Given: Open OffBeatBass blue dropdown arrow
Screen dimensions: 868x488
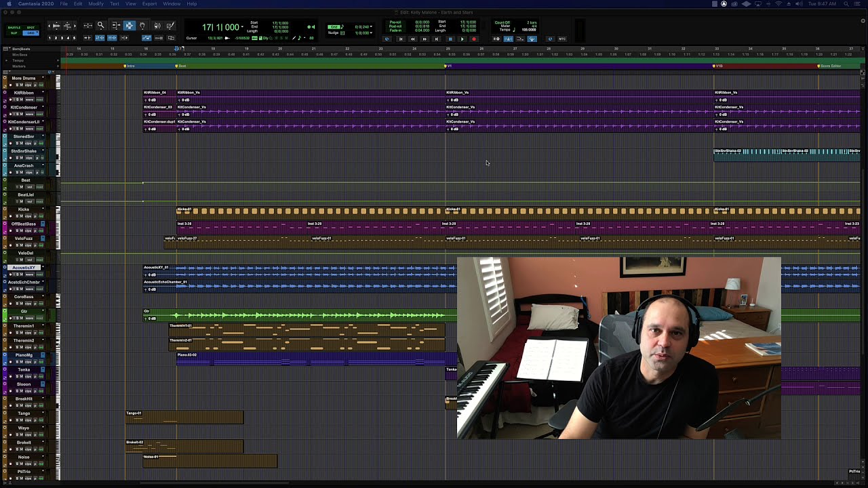Looking at the screenshot, I should click(43, 224).
